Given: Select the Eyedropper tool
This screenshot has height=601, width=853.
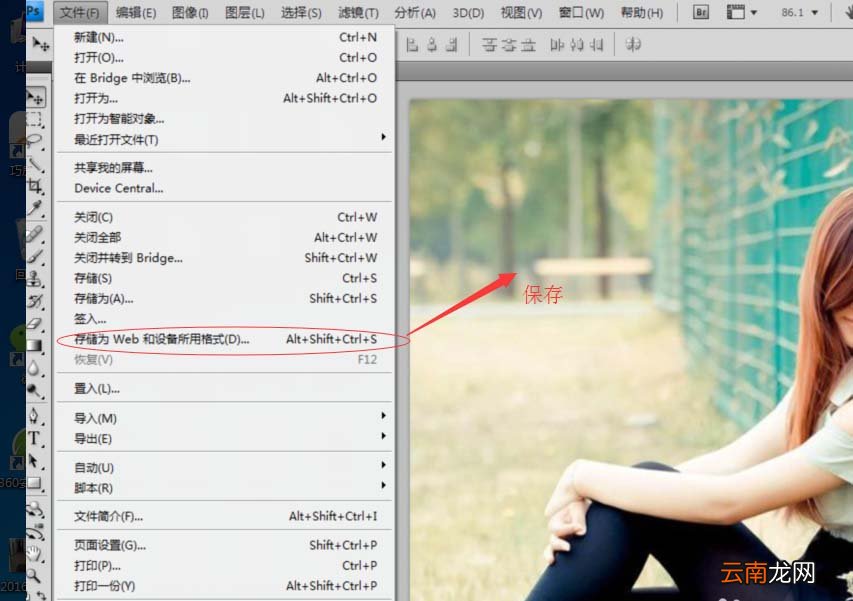Looking at the screenshot, I should point(35,208).
